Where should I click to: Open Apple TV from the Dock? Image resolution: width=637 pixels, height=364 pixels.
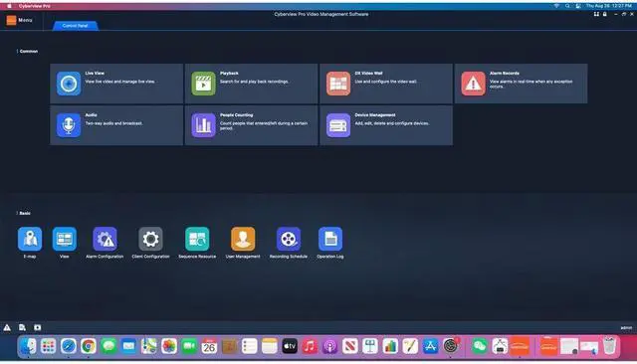click(x=290, y=346)
